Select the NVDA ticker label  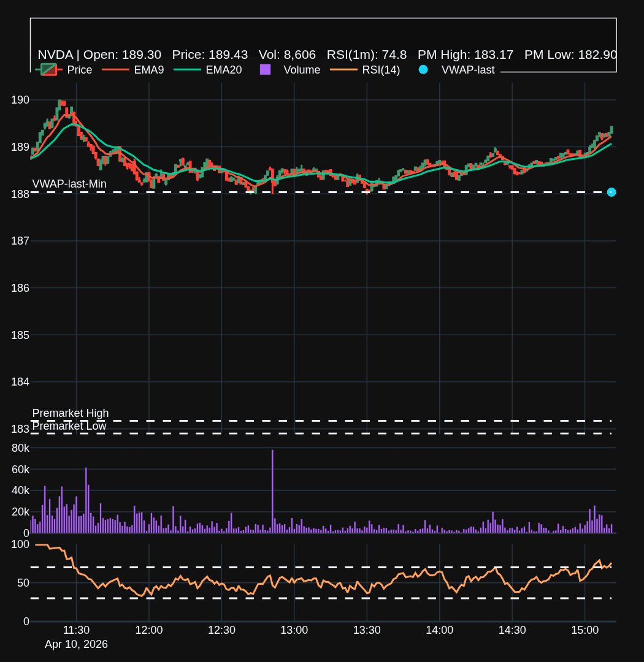pos(56,55)
